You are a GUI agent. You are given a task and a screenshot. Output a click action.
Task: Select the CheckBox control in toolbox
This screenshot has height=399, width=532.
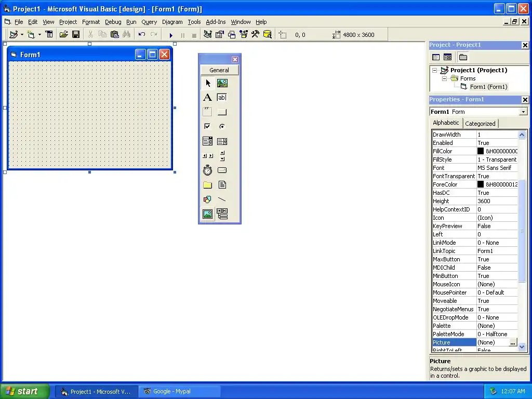tap(208, 127)
